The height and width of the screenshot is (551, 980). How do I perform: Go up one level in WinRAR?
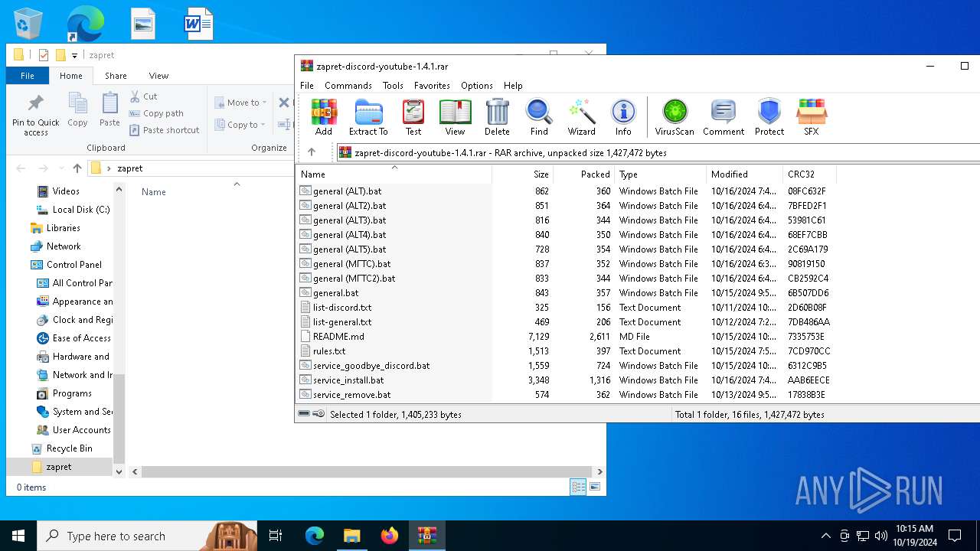click(x=312, y=152)
